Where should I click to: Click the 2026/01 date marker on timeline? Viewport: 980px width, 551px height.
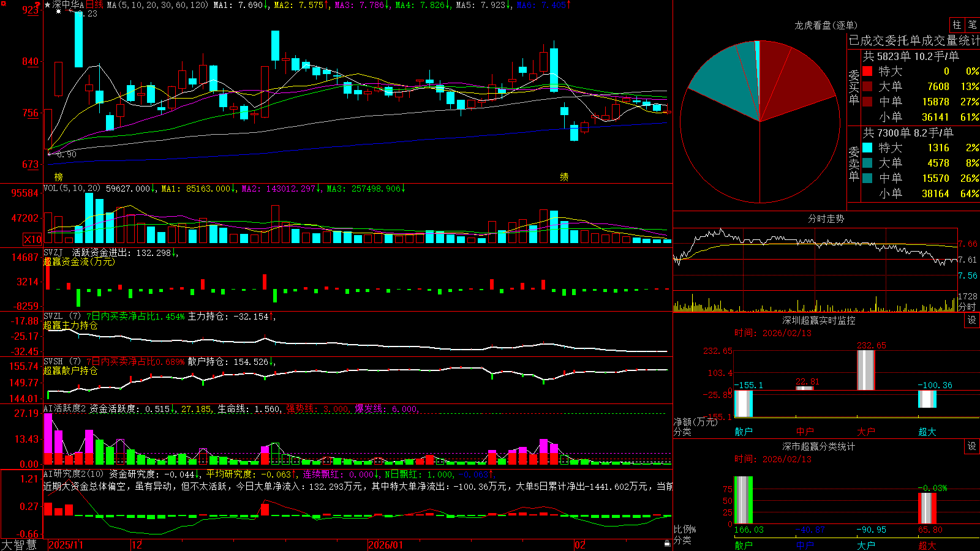pyautogui.click(x=386, y=545)
